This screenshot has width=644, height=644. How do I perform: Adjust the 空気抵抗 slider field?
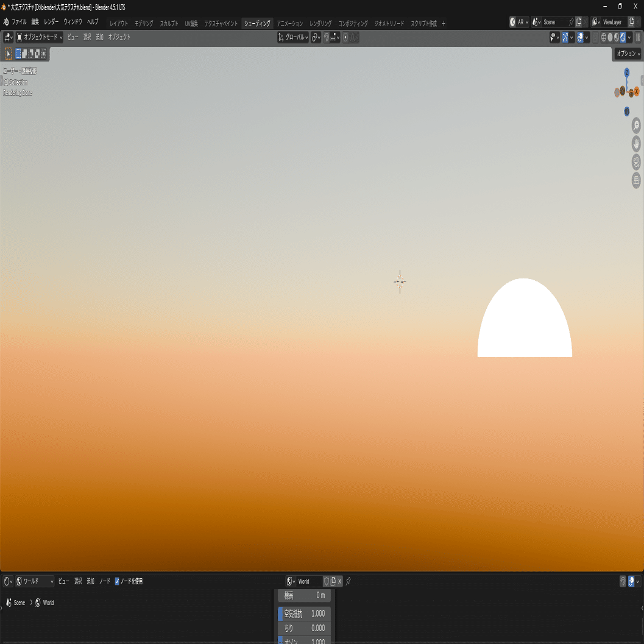tap(305, 614)
